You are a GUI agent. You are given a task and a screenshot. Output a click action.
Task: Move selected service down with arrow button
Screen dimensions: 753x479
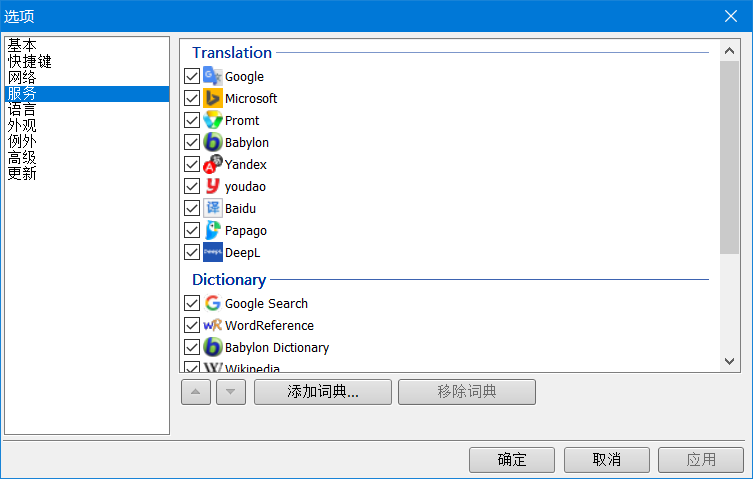[231, 392]
